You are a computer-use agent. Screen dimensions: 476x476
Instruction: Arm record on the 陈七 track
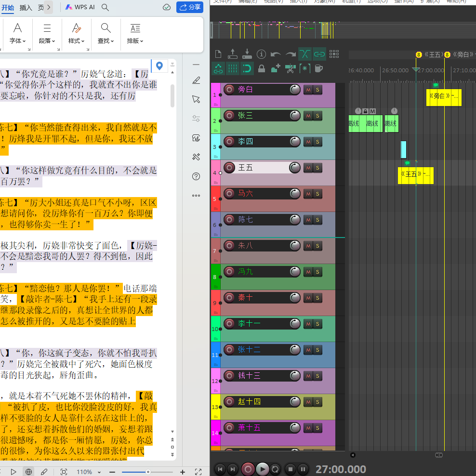[229, 220]
